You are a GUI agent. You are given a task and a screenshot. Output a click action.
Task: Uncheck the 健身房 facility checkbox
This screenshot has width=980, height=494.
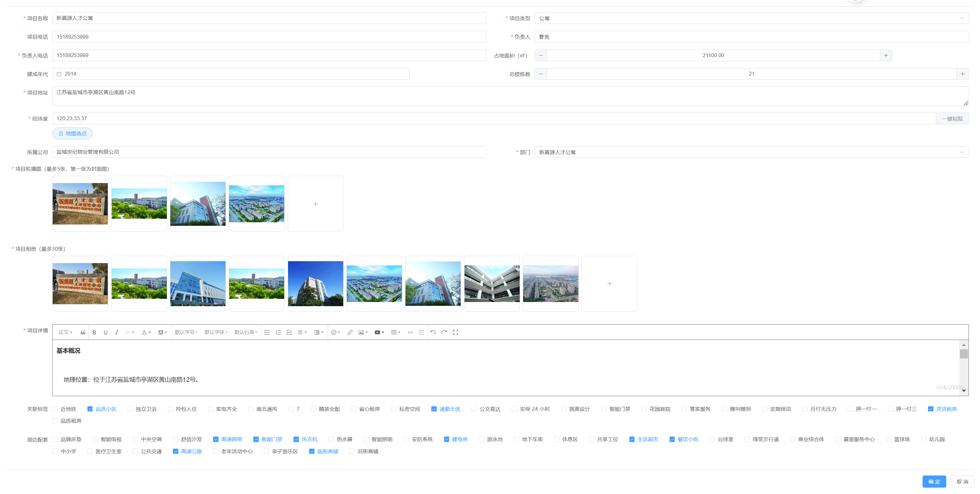click(x=447, y=439)
